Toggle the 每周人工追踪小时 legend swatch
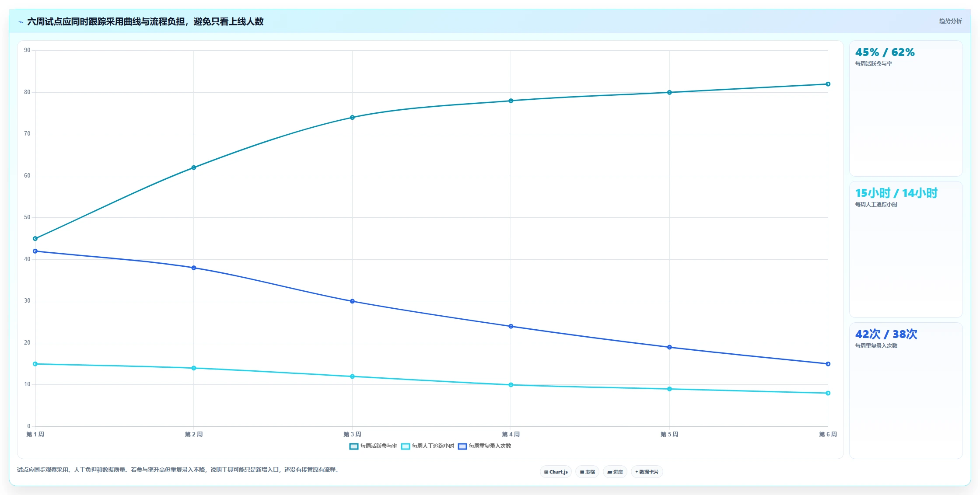980x495 pixels. point(406,446)
